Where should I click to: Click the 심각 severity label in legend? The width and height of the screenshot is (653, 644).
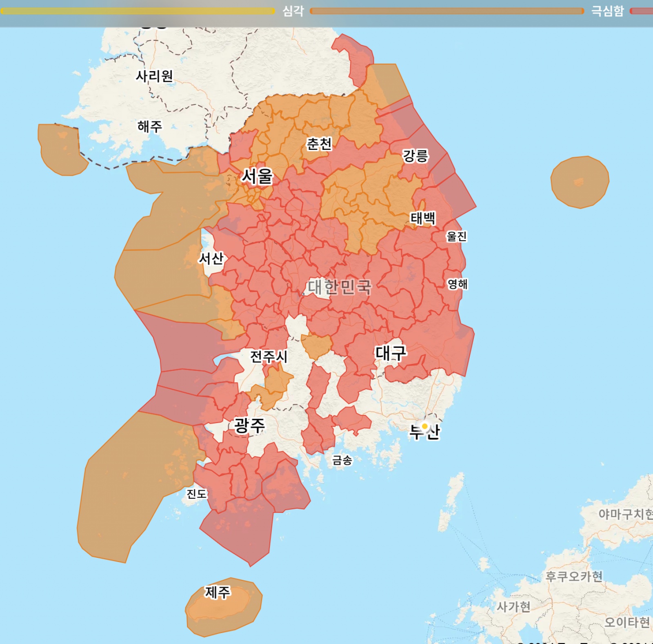[x=293, y=11]
